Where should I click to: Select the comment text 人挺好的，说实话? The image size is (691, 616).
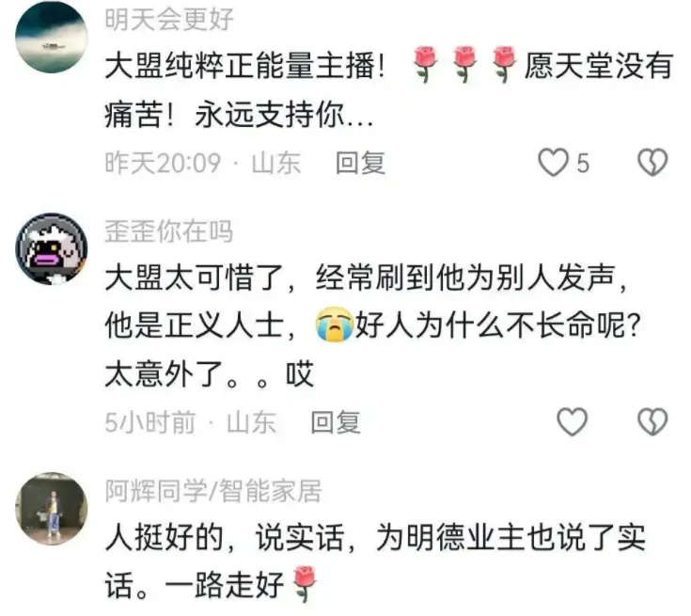tap(225, 538)
